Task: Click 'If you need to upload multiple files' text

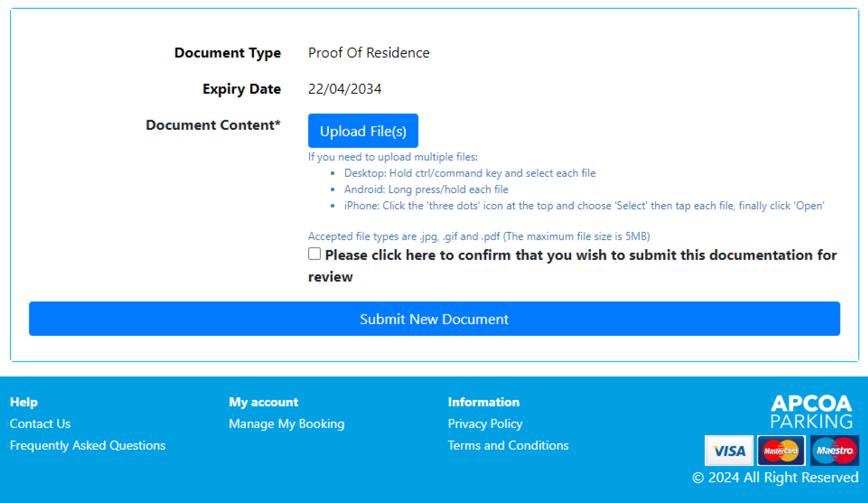Action: [x=393, y=157]
